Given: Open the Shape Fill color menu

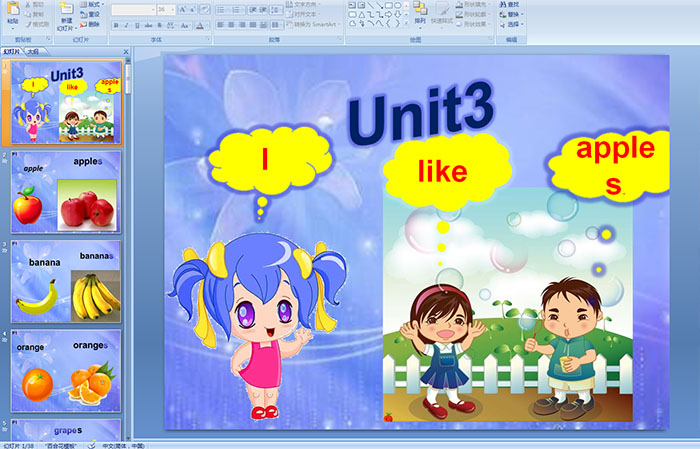Looking at the screenshot, I should click(474, 4).
